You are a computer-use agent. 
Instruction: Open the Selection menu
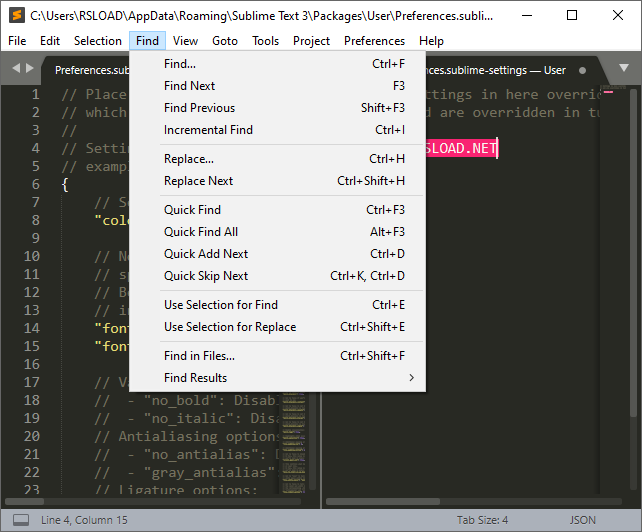(98, 41)
